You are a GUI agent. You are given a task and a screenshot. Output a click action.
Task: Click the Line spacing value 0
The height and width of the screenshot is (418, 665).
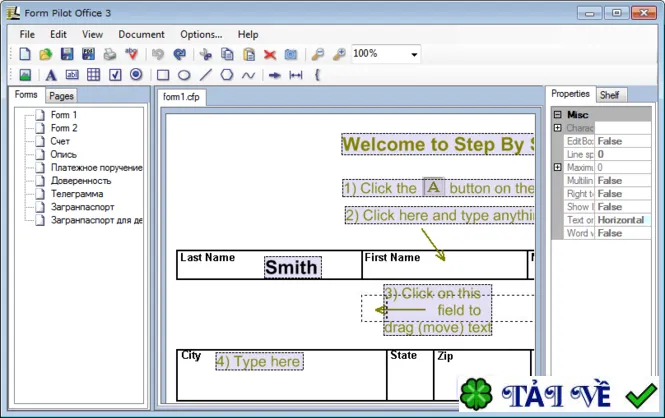pyautogui.click(x=623, y=154)
